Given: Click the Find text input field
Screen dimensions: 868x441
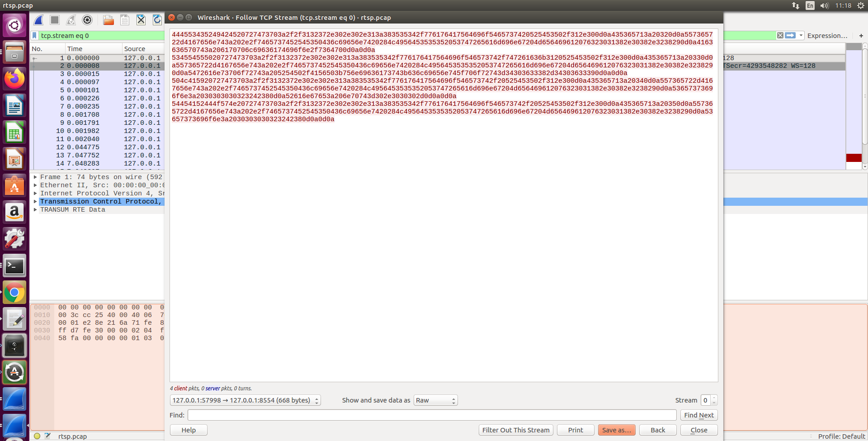Looking at the screenshot, I should (432, 415).
